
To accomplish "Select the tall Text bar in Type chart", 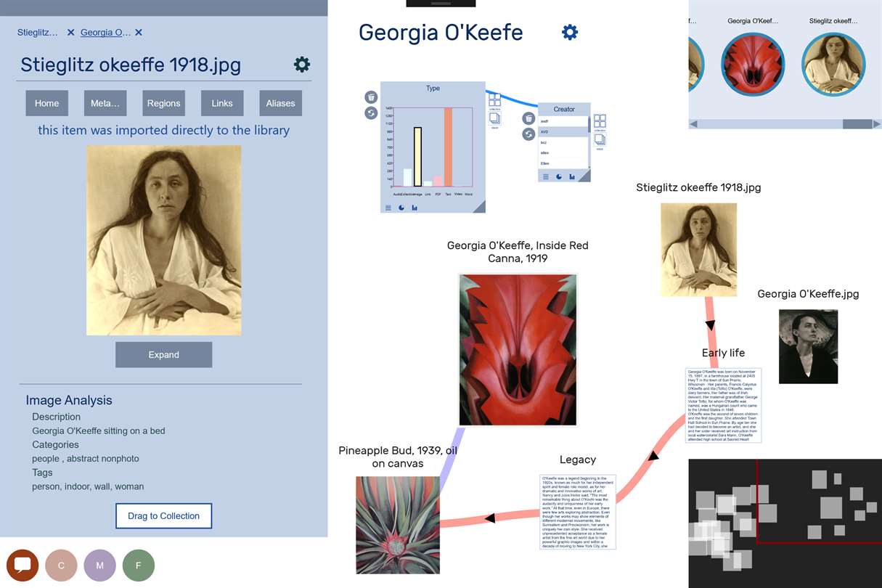I will [x=449, y=147].
